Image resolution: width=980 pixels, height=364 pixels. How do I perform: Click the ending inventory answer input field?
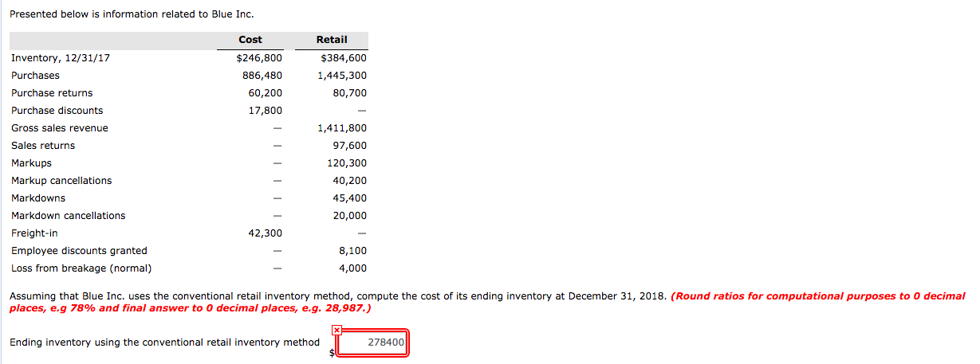point(372,342)
